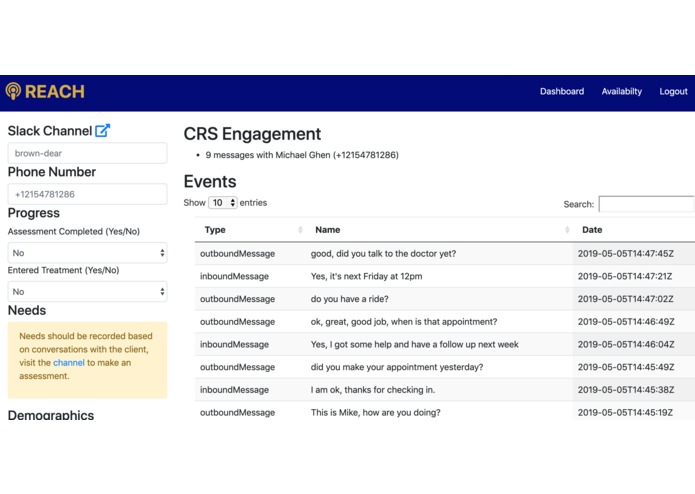Click date 2019-05-05T14:45:19Z
The height and width of the screenshot is (494, 695).
[x=625, y=412]
